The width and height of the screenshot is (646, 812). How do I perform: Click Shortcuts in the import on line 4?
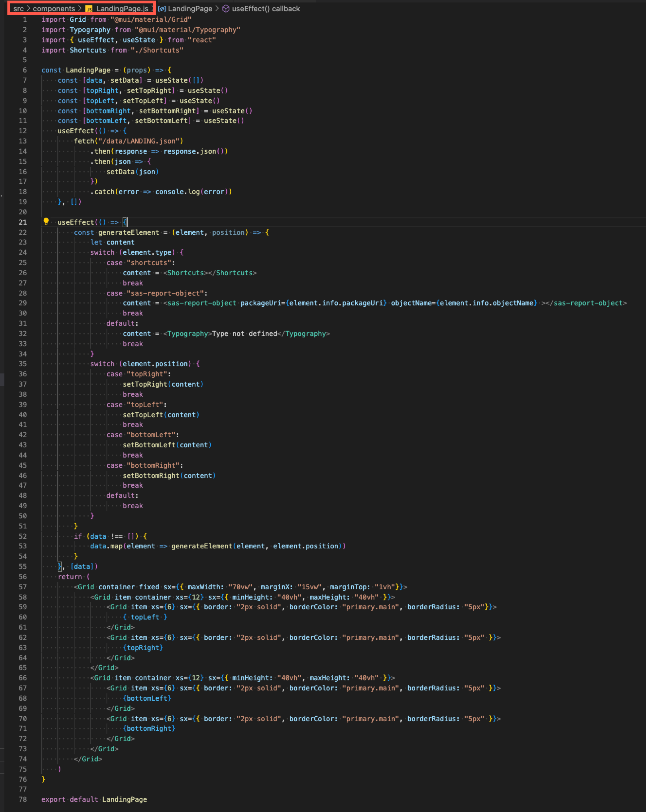[87, 50]
